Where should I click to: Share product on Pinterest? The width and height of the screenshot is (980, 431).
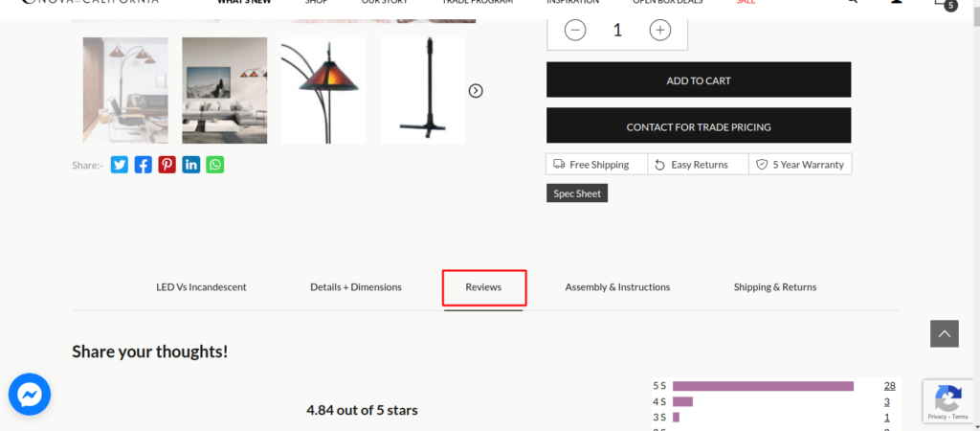coord(167,165)
